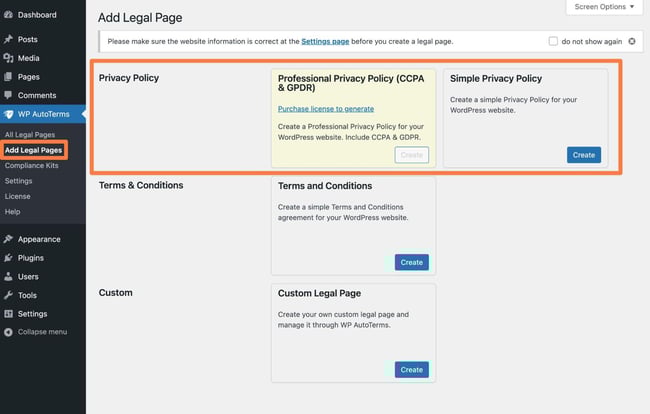Viewport: 650px width, 414px height.
Task: Click the Media library icon
Action: click(x=8, y=58)
